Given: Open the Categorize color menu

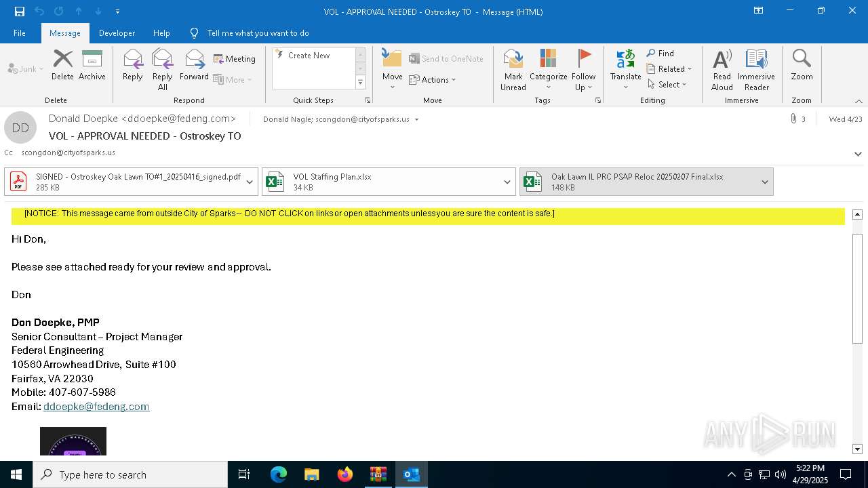Looking at the screenshot, I should (x=548, y=69).
